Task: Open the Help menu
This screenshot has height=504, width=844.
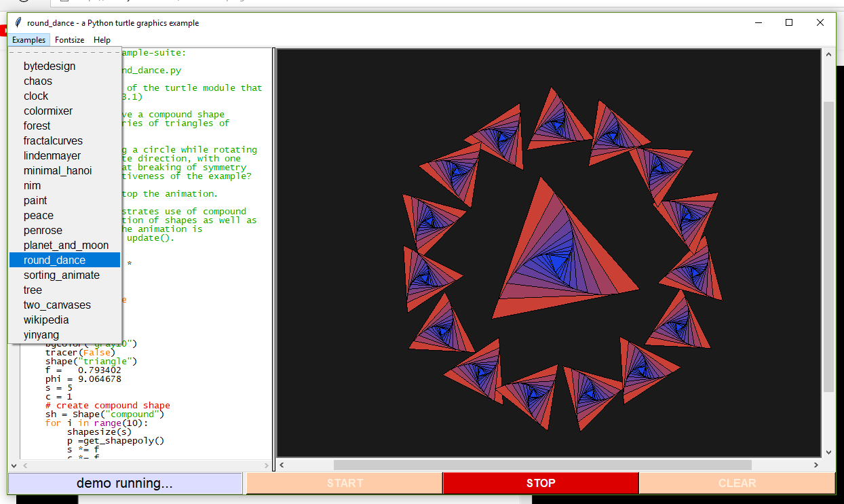Action: click(102, 40)
